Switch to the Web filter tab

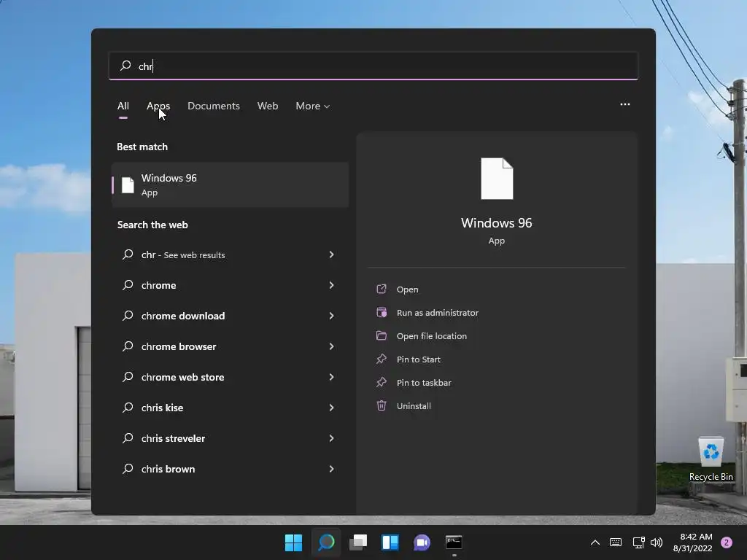268,106
